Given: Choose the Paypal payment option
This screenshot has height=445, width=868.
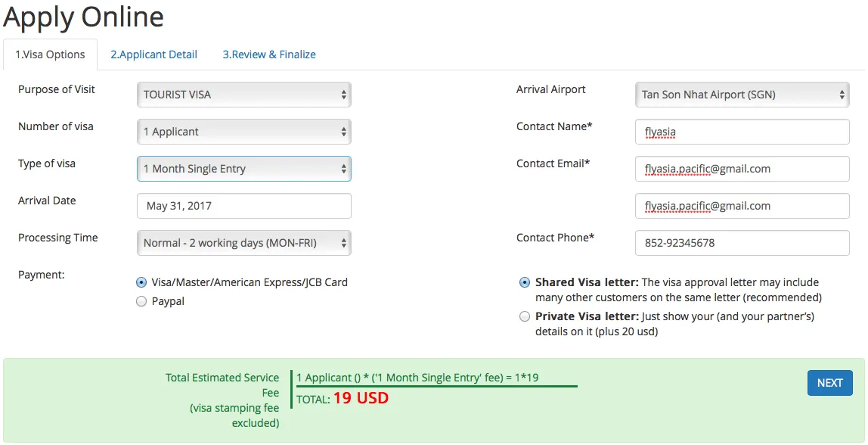Looking at the screenshot, I should point(141,301).
